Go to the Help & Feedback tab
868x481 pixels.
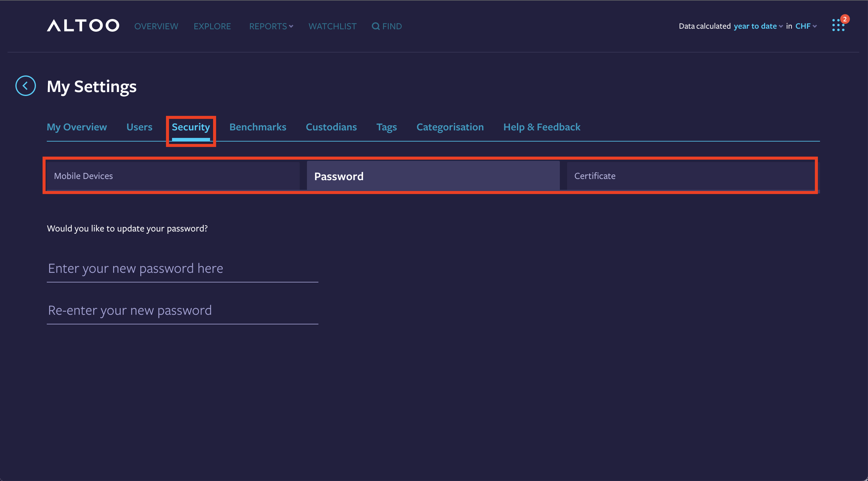541,127
